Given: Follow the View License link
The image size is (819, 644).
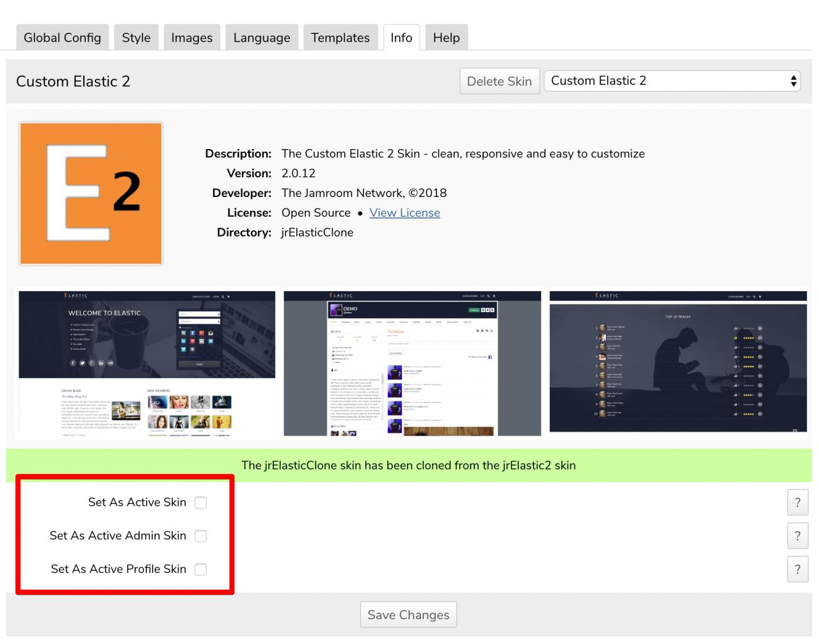Looking at the screenshot, I should pos(404,213).
